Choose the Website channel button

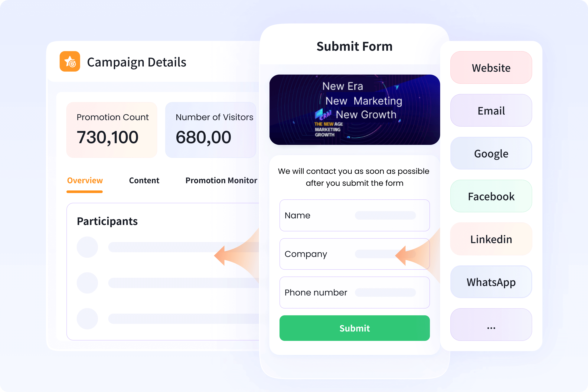[x=491, y=68]
